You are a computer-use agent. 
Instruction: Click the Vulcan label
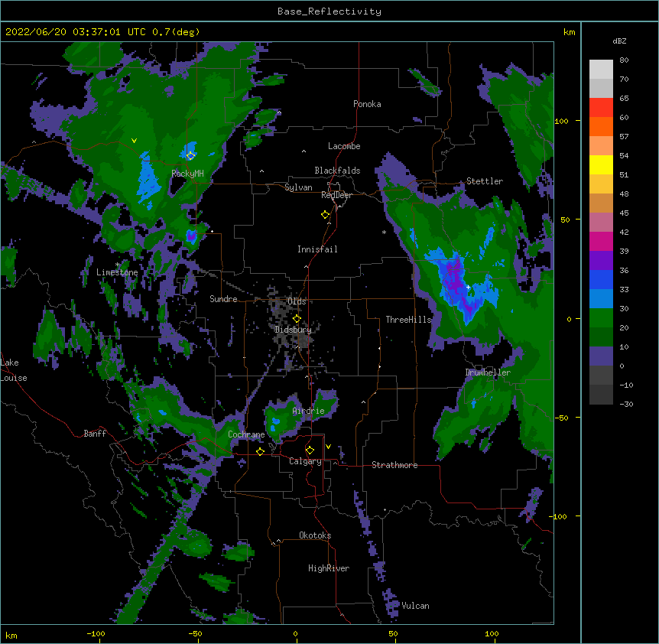point(415,606)
